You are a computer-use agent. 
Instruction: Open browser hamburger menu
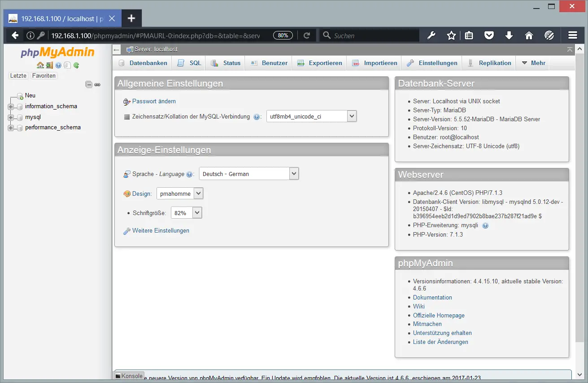pyautogui.click(x=572, y=35)
